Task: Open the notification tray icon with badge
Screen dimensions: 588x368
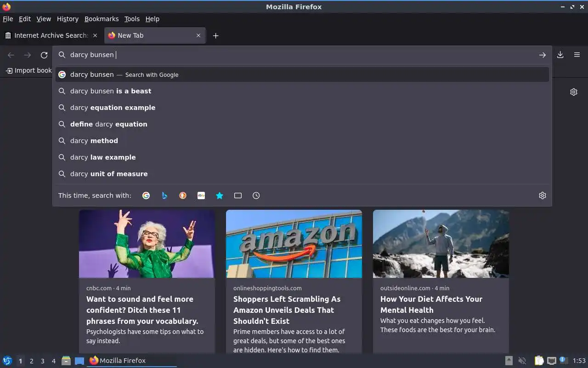Action: coord(564,361)
